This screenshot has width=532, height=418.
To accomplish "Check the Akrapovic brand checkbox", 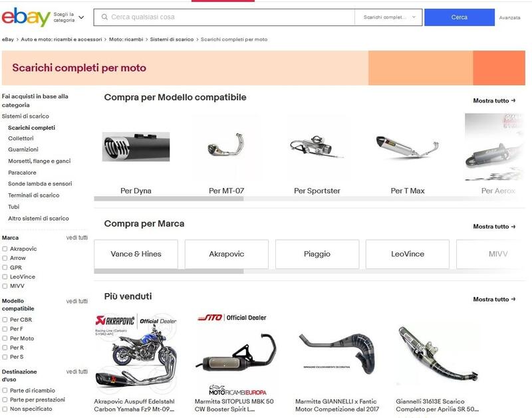I will click(x=5, y=249).
